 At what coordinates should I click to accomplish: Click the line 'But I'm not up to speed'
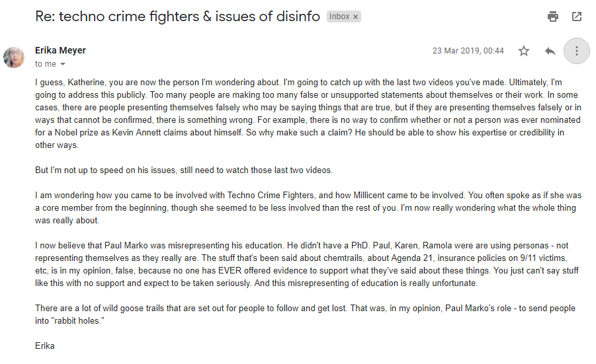pos(184,170)
